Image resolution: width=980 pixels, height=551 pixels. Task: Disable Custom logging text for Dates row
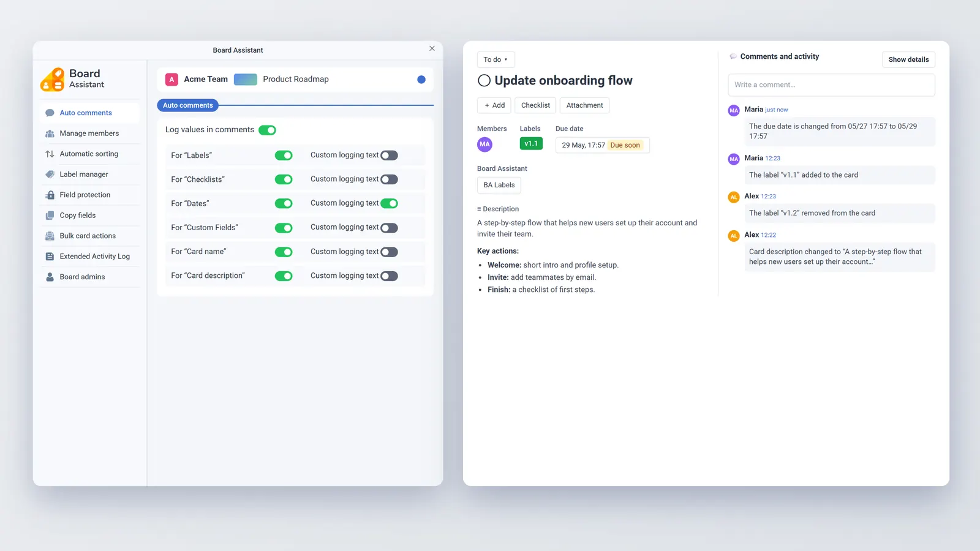coord(390,203)
